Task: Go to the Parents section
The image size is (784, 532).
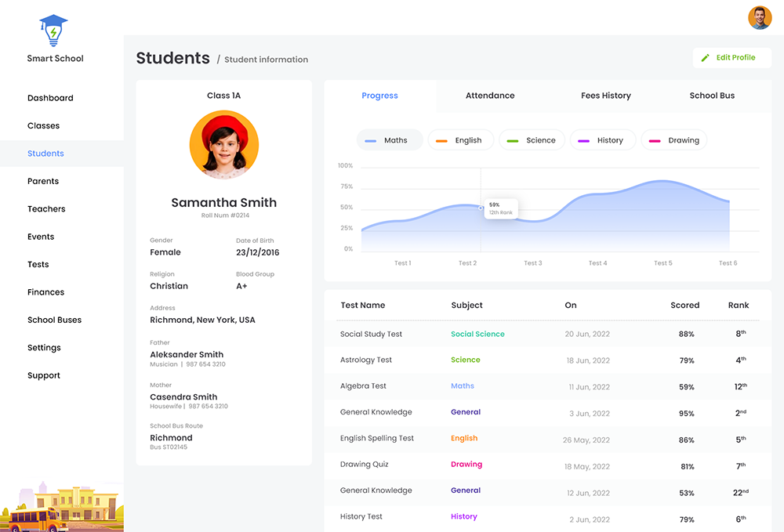Action: 43,181
